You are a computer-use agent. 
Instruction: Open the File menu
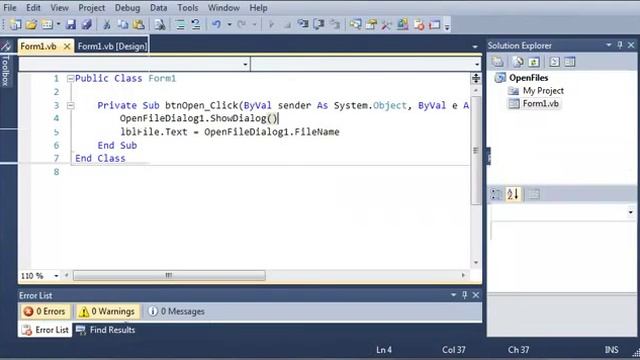coord(10,8)
